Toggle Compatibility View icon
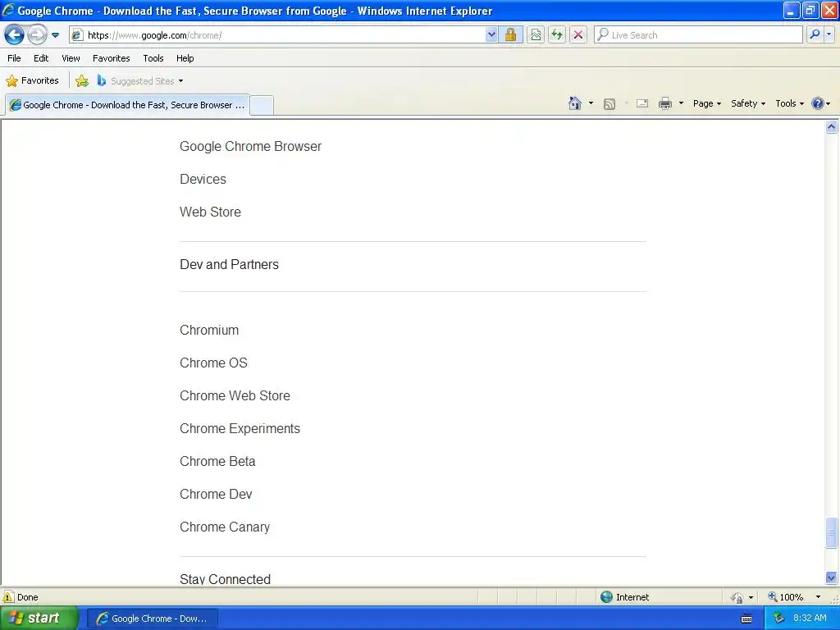This screenshot has height=630, width=840. 536,35
